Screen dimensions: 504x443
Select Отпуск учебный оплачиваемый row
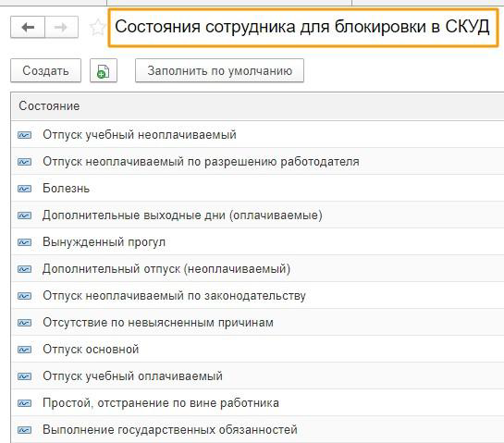257,376
